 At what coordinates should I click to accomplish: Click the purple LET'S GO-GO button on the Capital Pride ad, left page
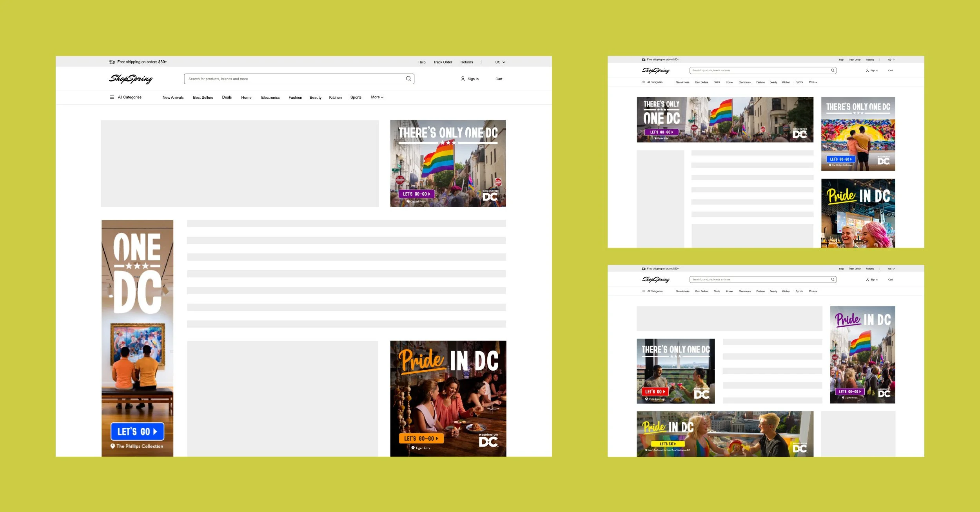pos(416,194)
